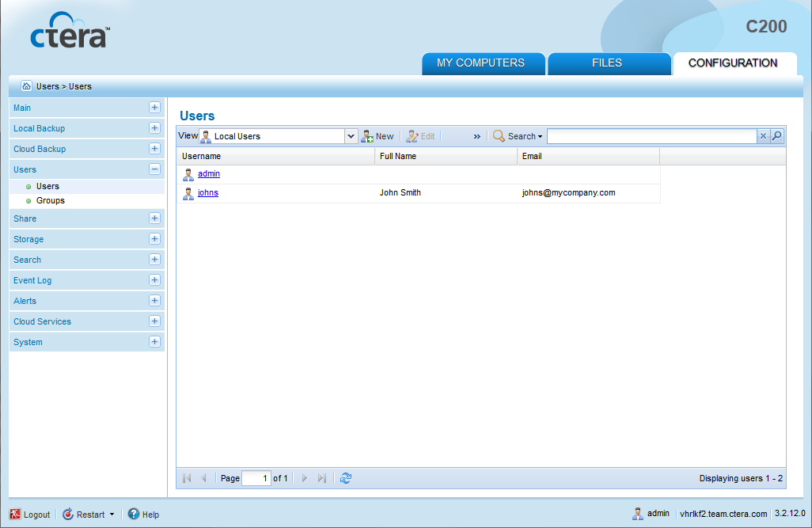This screenshot has width=812, height=528.
Task: Open the Help icon in footer
Action: coord(134,515)
